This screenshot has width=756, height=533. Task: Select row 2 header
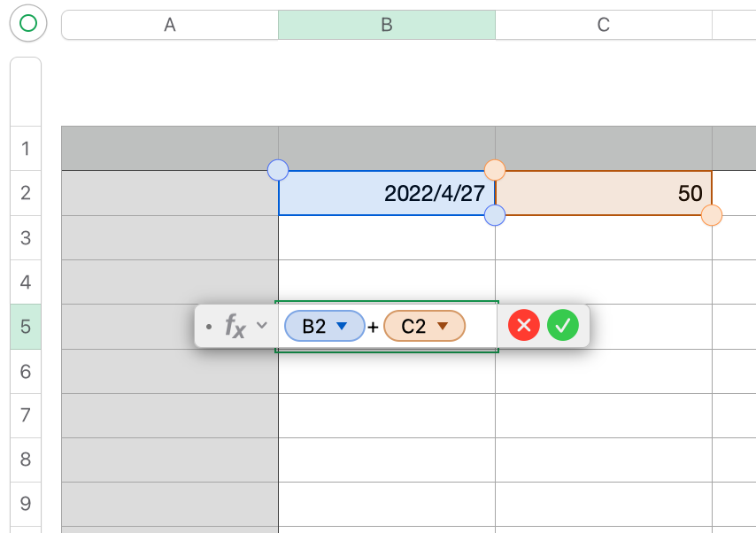click(x=26, y=193)
